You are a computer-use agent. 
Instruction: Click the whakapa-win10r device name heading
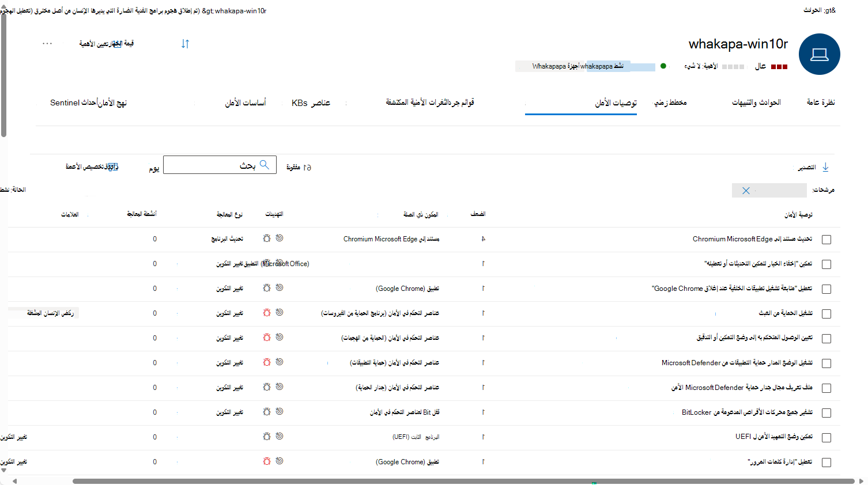coord(738,44)
